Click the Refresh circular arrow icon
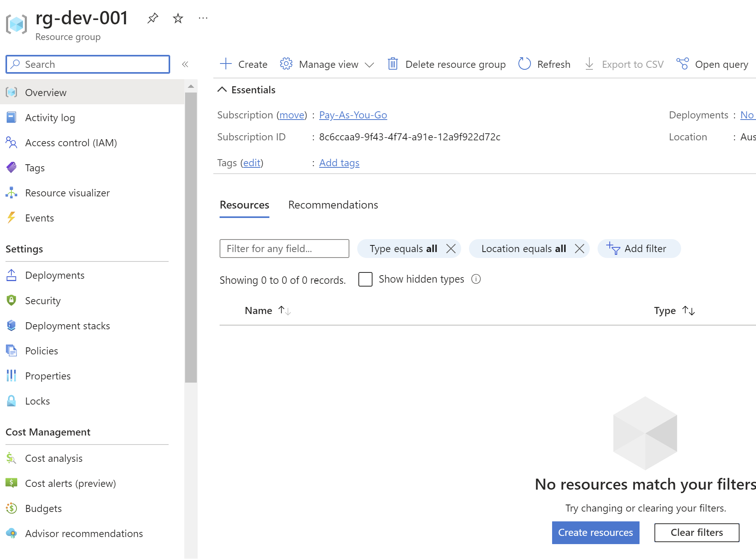Screen dimensions: 756x559 tap(525, 64)
